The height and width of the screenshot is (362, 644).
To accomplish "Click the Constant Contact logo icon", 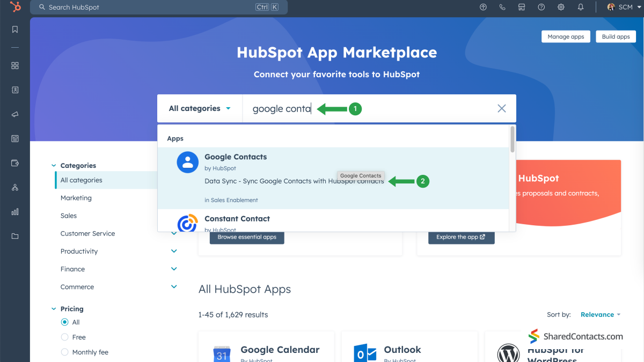I will pyautogui.click(x=188, y=223).
